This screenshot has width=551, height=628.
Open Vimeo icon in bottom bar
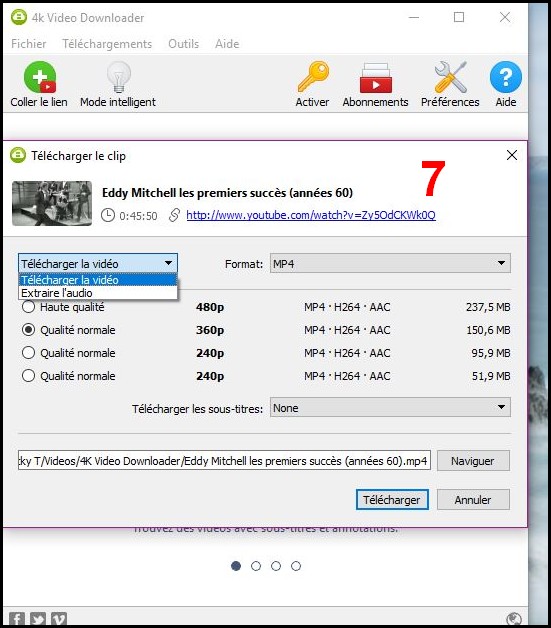[59, 619]
